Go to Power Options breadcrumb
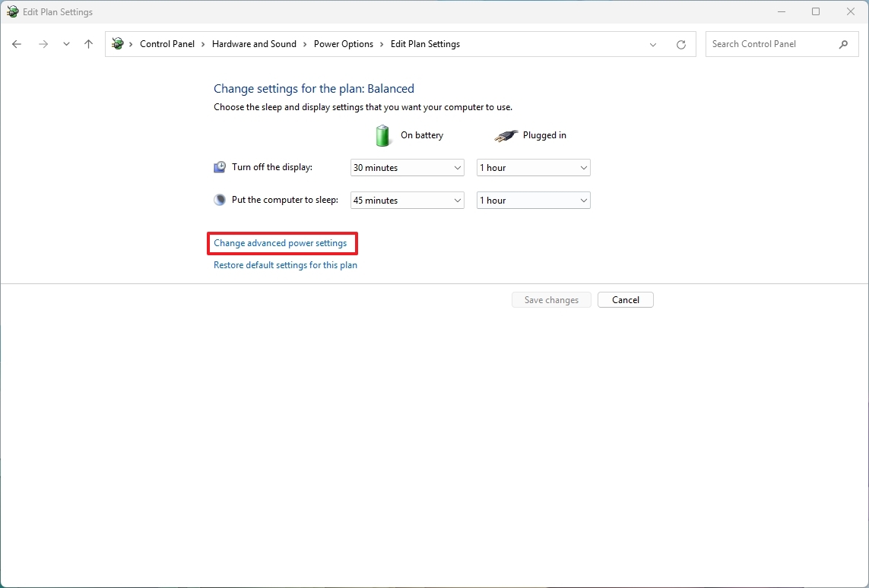 coord(343,44)
